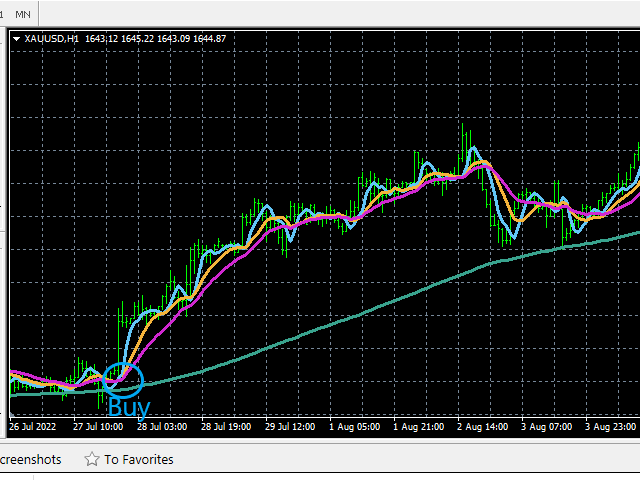This screenshot has width=640, height=480.
Task: Open the XAUUSD,H1 chart dropdown arrow
Action: tap(17, 39)
